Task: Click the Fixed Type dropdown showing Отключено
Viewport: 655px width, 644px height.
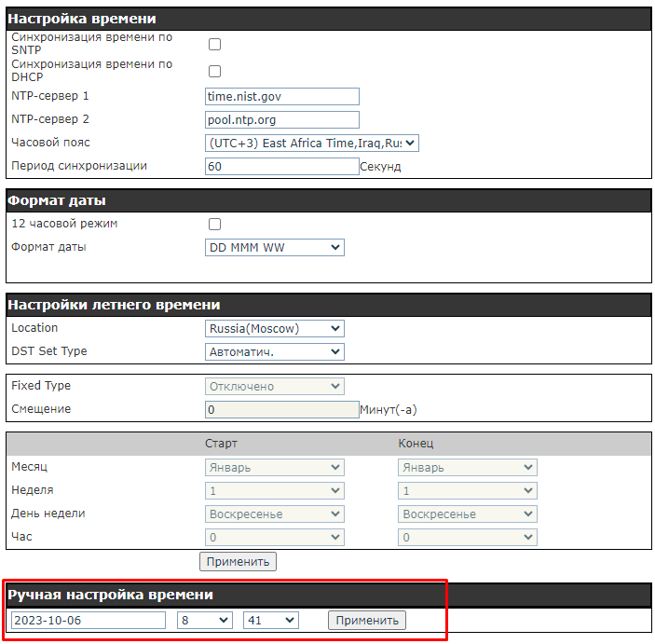Action: click(274, 386)
